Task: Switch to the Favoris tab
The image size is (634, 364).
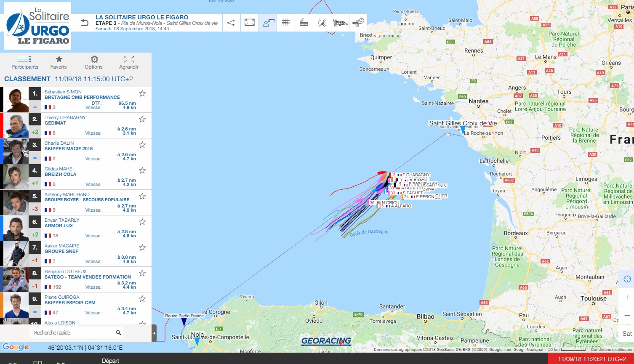Action: coord(59,62)
